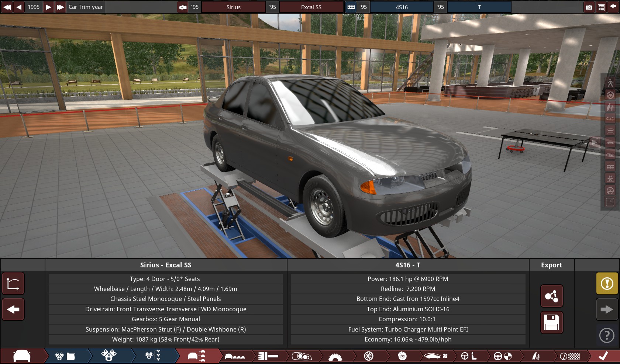Go back with the left arrow button

pos(13,309)
